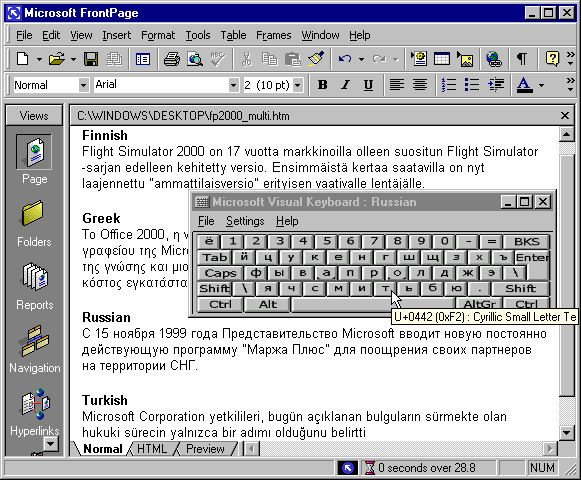
Task: Click the Views bar scroll-down arrow
Action: coord(51,443)
